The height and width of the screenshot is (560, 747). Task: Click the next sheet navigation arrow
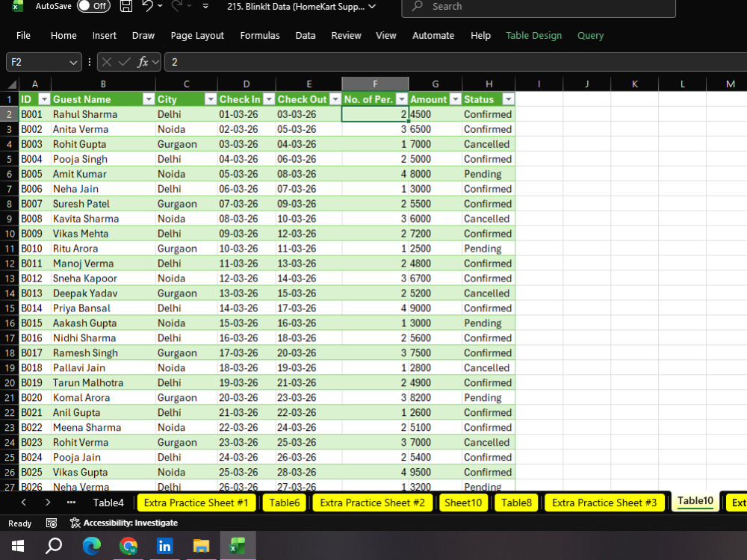[48, 503]
